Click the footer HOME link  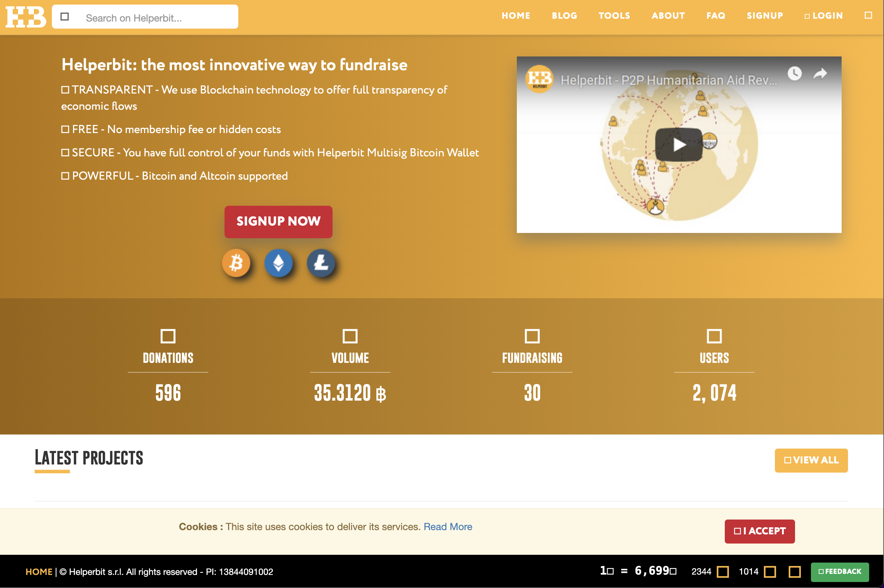click(x=38, y=572)
